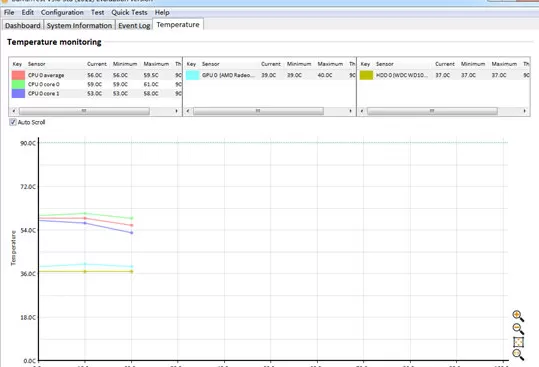Click the CPU sensor list left scroll arrow

tap(14, 111)
